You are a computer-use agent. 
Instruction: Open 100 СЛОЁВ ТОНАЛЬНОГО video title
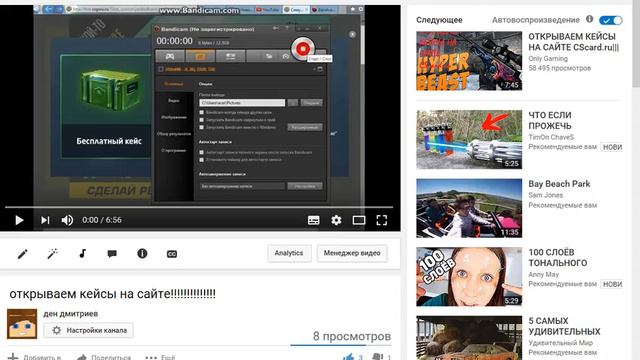[x=558, y=258]
